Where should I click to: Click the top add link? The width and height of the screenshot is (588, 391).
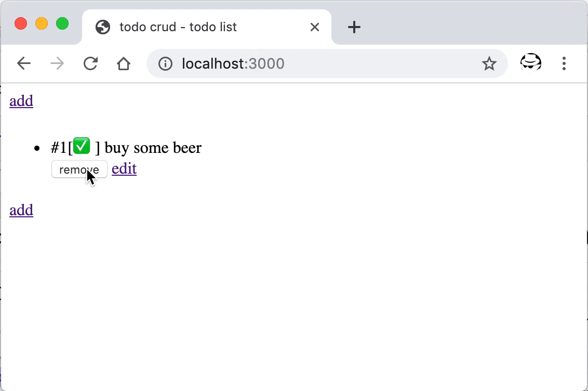(21, 101)
